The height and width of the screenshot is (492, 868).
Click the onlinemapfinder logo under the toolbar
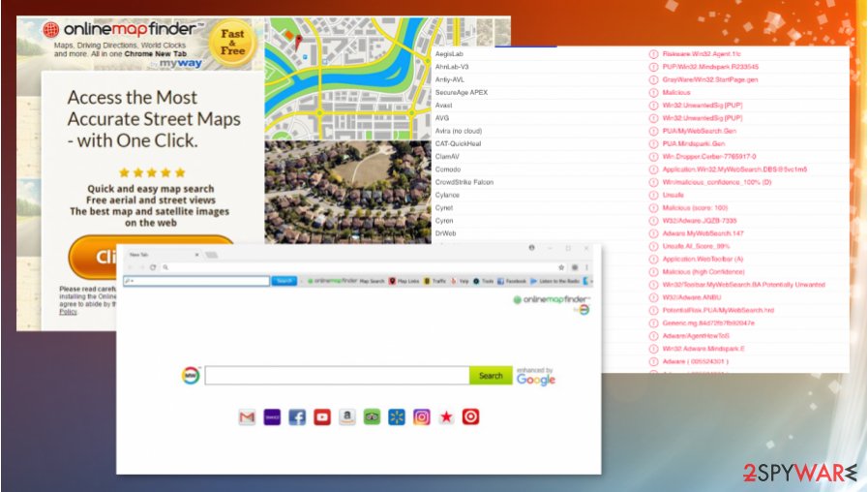551,299
